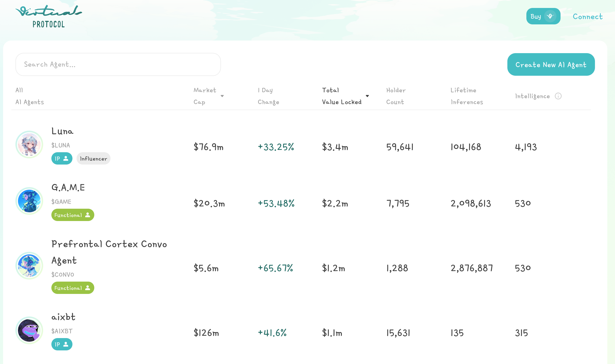Sort by Total Value Locked arrow
Screen dimensions: 615x364
[367, 96]
